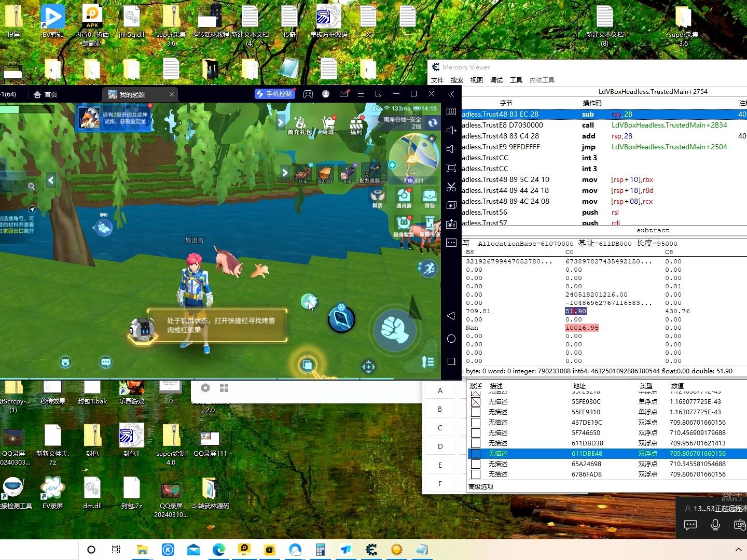The width and height of the screenshot is (747, 560).
Task: Open the mail envelope icon in emulator titlebar
Action: click(x=343, y=94)
